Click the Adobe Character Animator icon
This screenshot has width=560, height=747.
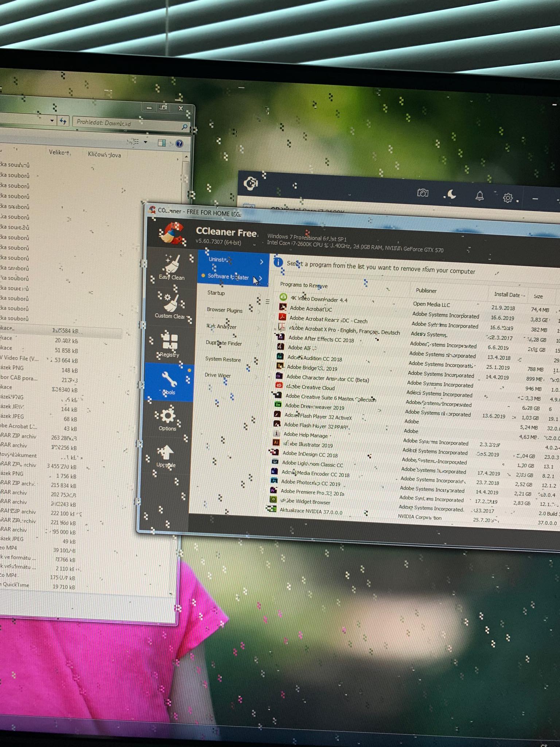279,376
